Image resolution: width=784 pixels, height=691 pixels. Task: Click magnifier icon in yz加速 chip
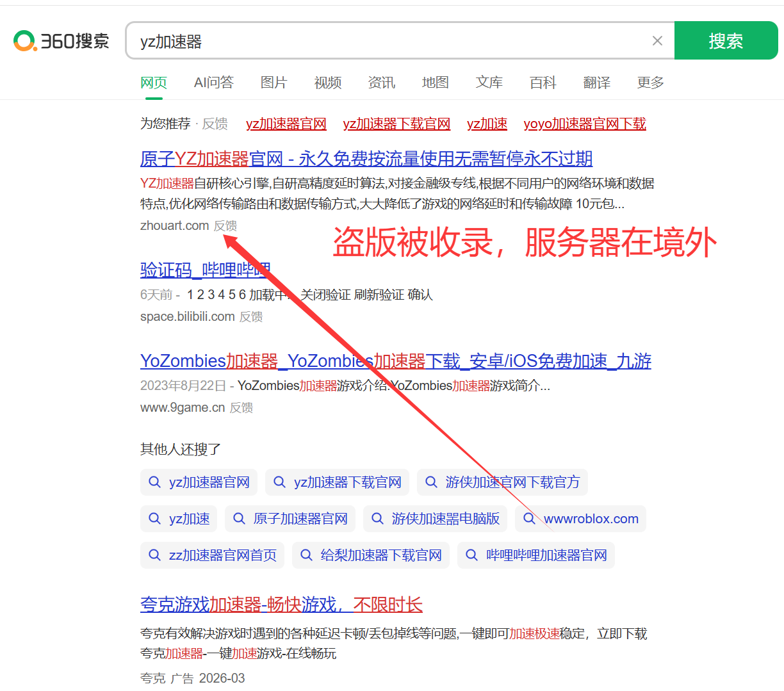coord(154,519)
